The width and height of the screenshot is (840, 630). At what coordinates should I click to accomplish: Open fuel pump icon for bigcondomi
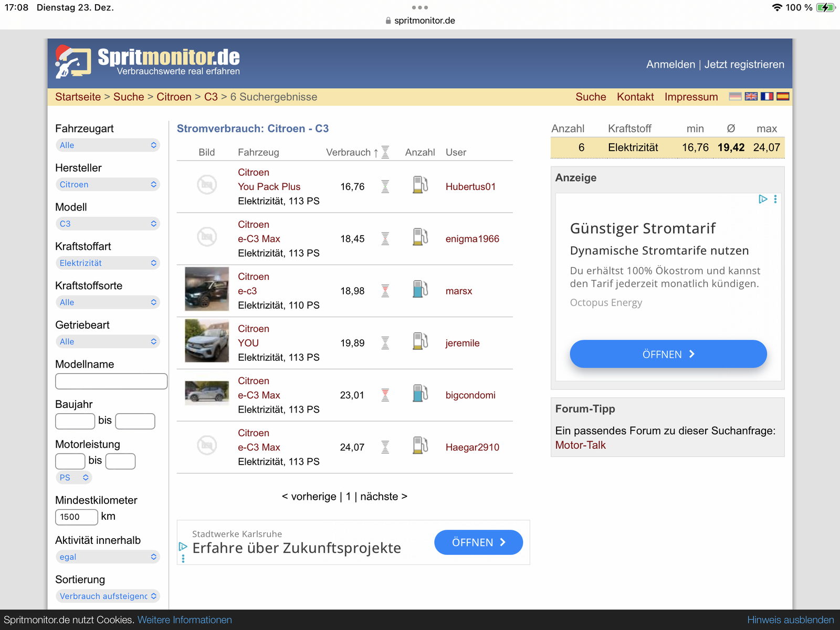click(x=421, y=393)
